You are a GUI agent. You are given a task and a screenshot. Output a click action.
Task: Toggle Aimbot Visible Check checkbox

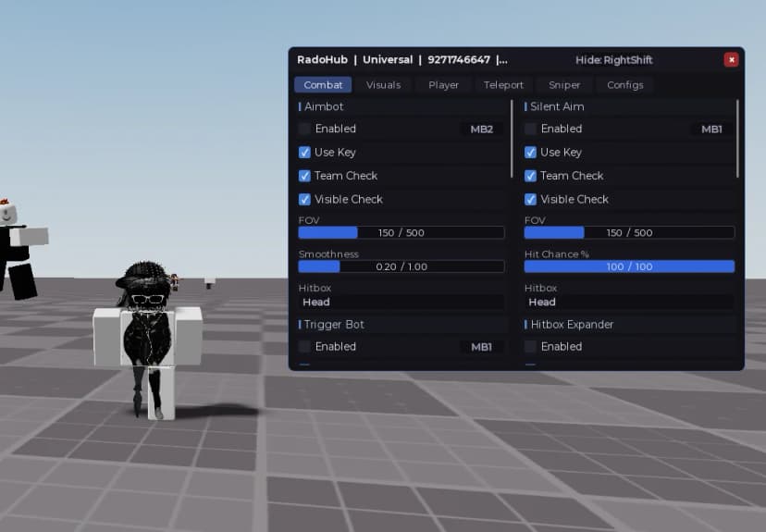[x=304, y=199]
